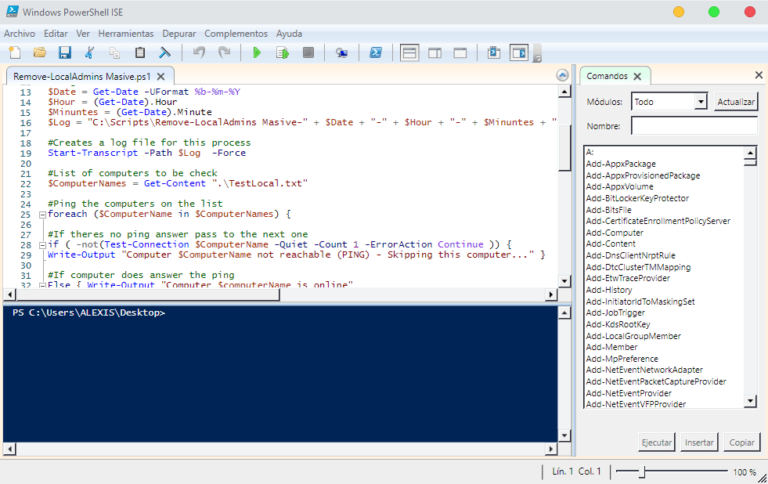Copy selection using the toolbar copy icon

pyautogui.click(x=115, y=52)
